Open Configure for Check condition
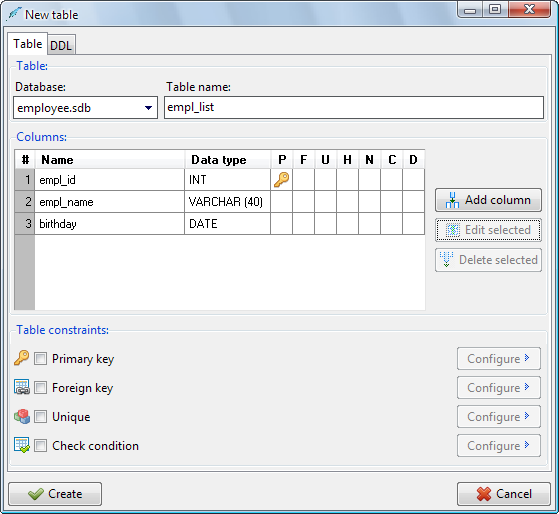Screen dimensions: 559x514 click(499, 446)
